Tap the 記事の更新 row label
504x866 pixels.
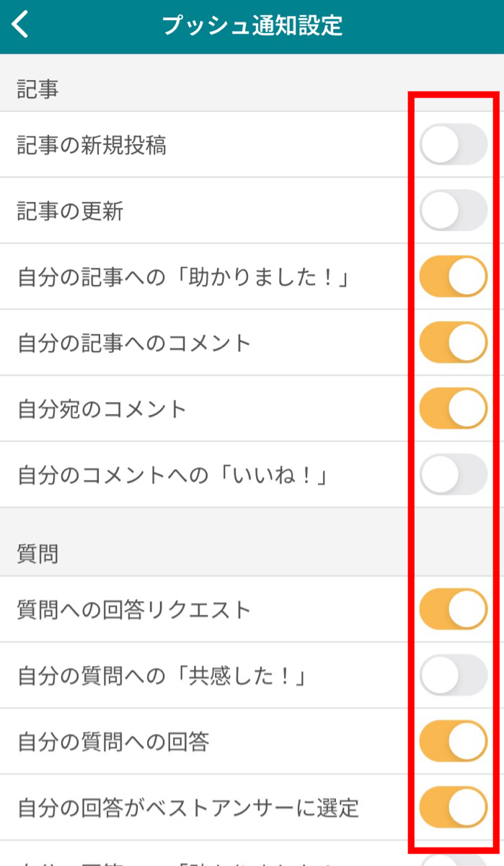point(70,211)
